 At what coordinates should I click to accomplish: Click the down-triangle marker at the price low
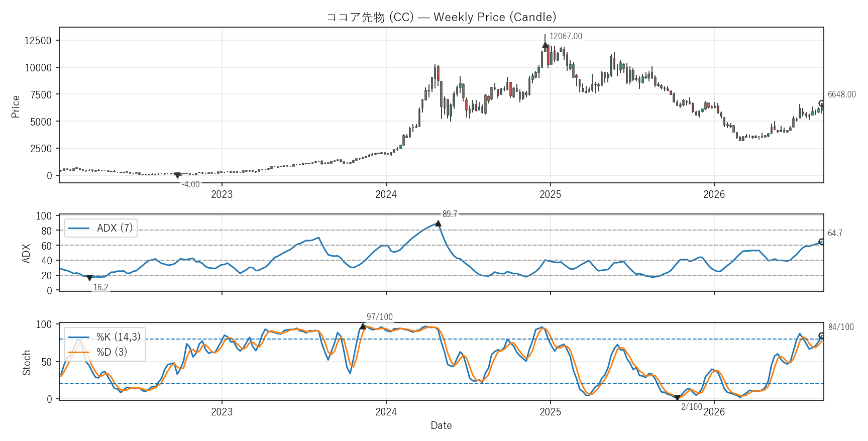point(177,175)
